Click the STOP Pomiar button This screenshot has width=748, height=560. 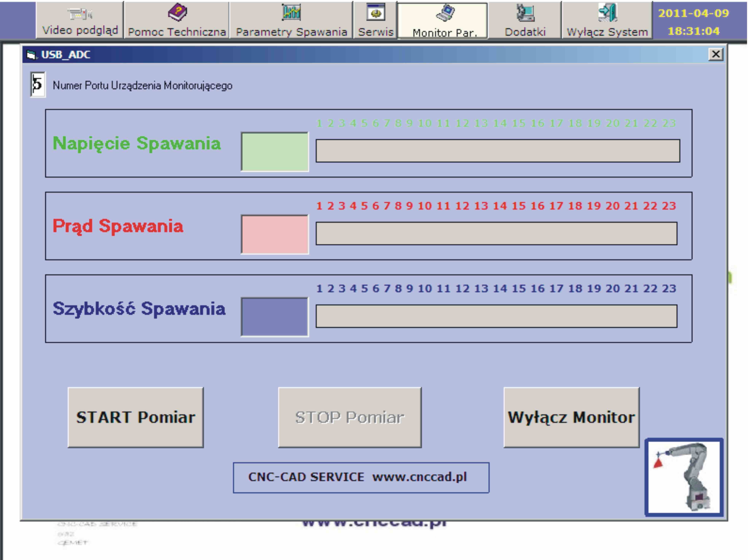click(350, 417)
